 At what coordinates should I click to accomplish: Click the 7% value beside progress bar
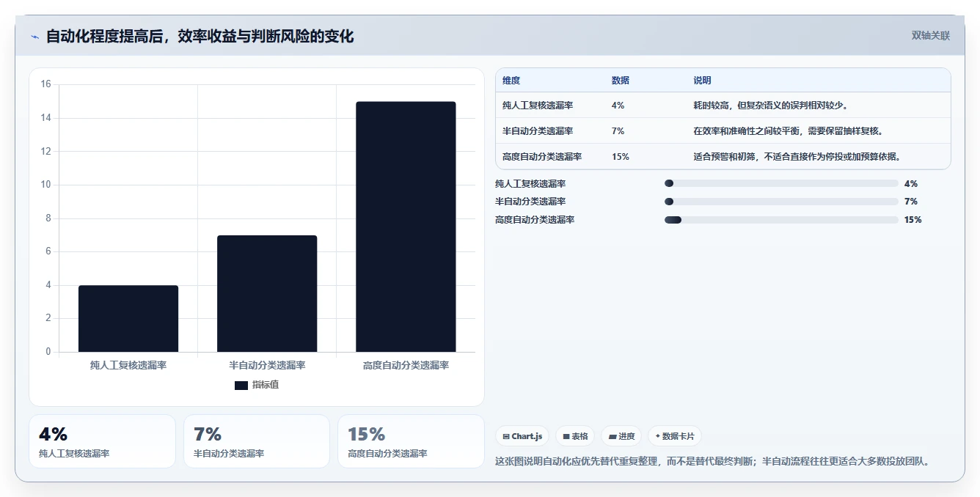(x=911, y=202)
